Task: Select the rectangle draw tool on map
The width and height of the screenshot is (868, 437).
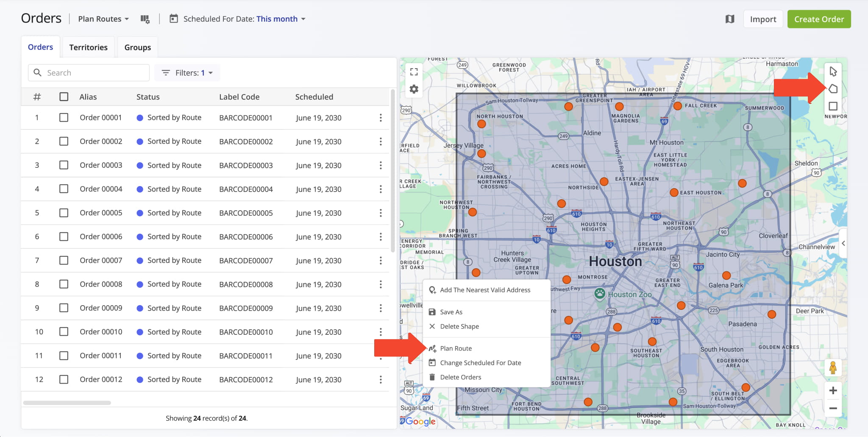Action: [x=833, y=106]
